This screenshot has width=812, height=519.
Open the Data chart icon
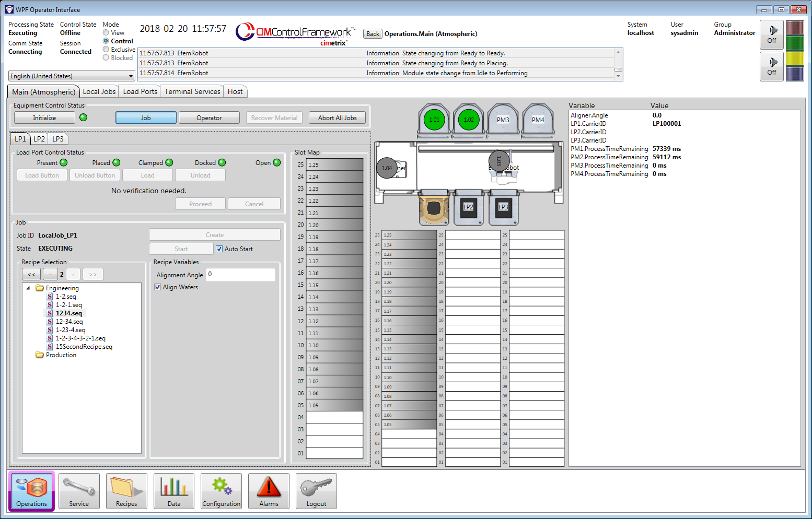point(173,491)
